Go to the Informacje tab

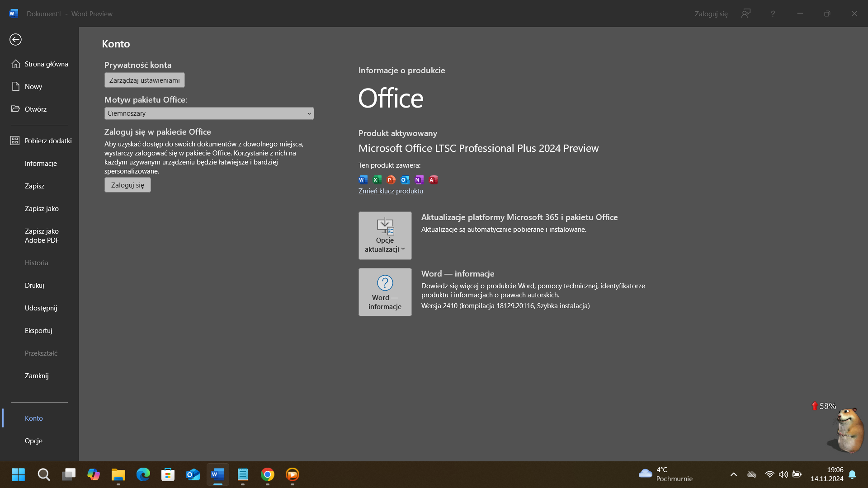click(x=40, y=164)
